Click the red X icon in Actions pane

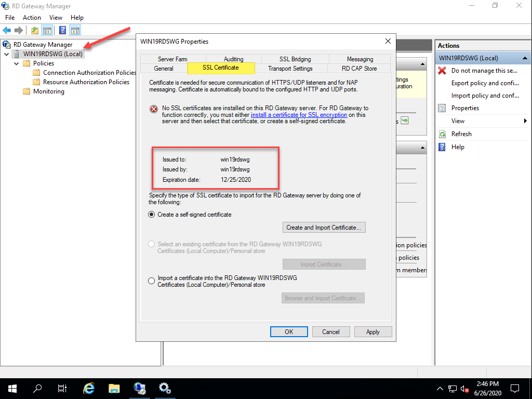coord(442,71)
